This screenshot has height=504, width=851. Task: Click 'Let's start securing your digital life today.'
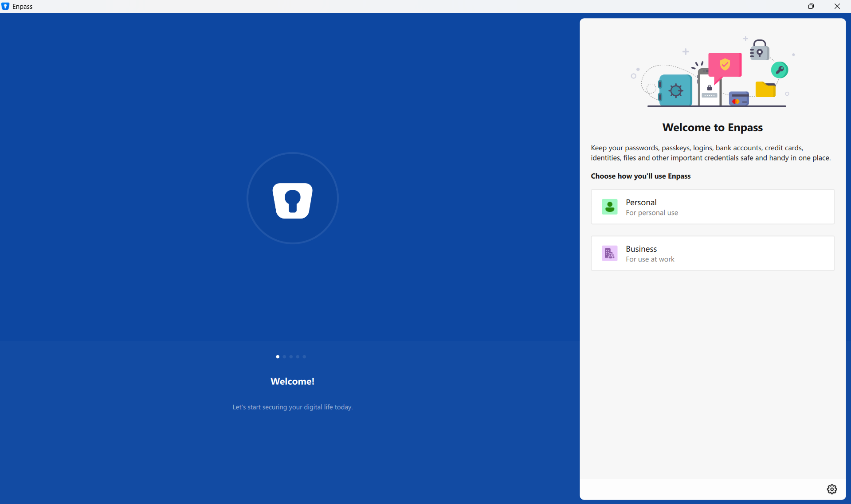(x=293, y=407)
